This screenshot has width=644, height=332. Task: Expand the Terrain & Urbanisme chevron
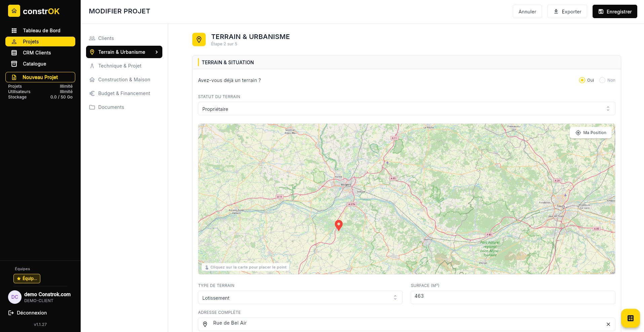click(x=156, y=52)
